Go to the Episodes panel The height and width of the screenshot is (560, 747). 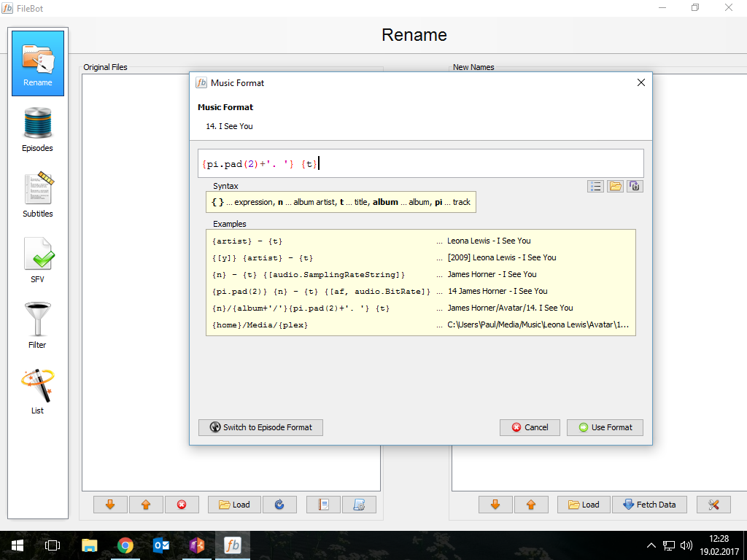[38, 129]
